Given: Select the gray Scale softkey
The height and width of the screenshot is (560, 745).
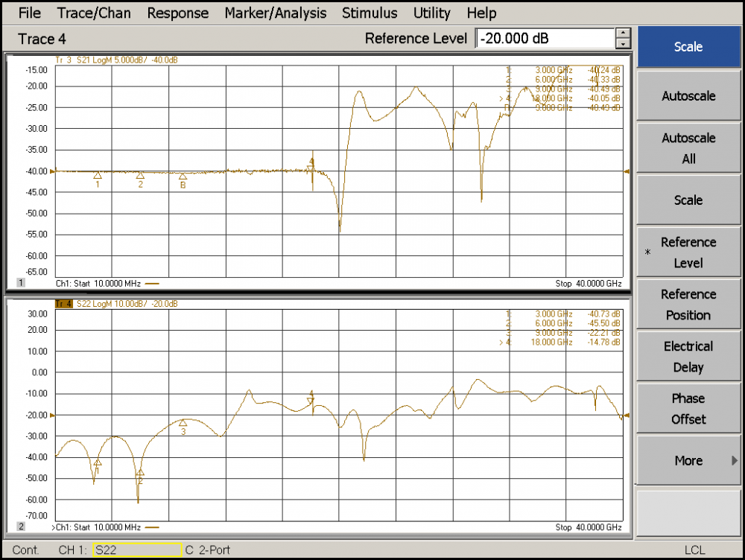Looking at the screenshot, I should pos(688,200).
